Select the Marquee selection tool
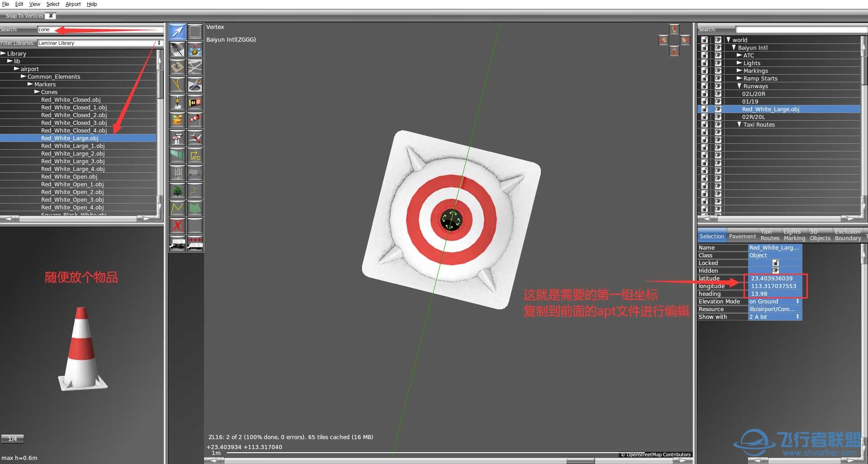Image resolution: width=868 pixels, height=464 pixels. 195,32
